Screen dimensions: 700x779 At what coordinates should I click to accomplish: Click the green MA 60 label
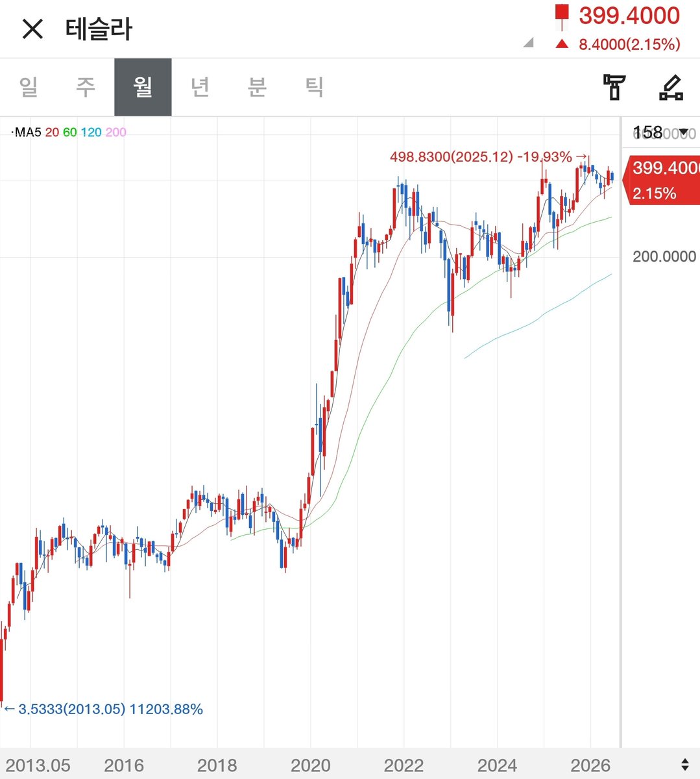69,132
